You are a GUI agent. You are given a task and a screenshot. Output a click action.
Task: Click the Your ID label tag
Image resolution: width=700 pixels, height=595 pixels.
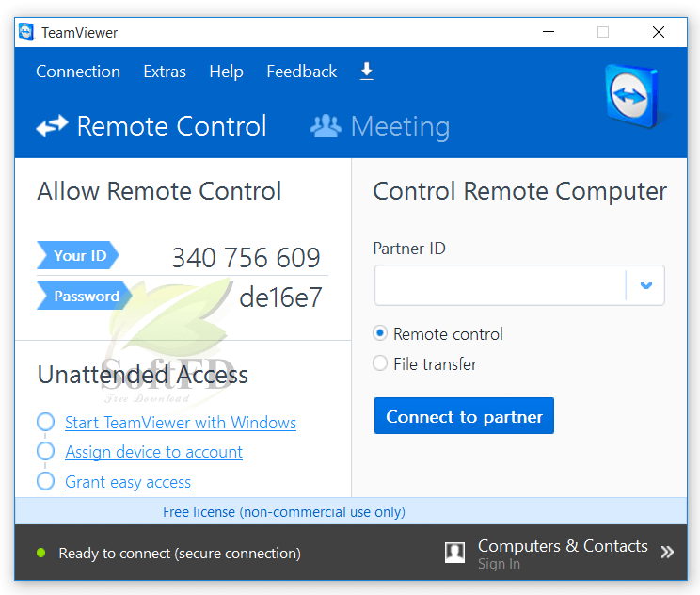tap(78, 255)
